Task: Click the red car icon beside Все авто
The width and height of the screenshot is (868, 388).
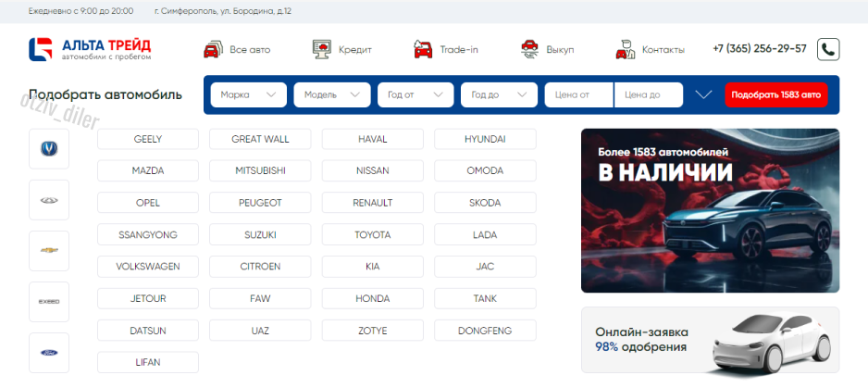Action: pos(213,49)
